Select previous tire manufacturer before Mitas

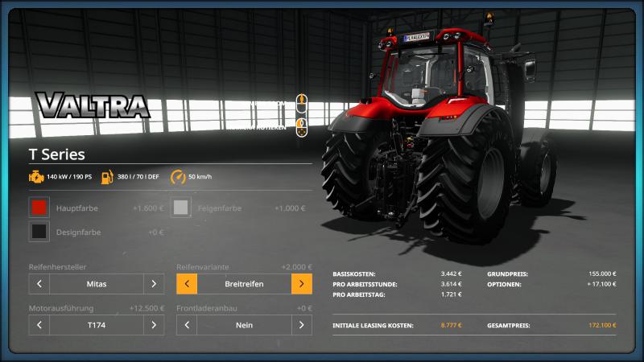pos(39,284)
